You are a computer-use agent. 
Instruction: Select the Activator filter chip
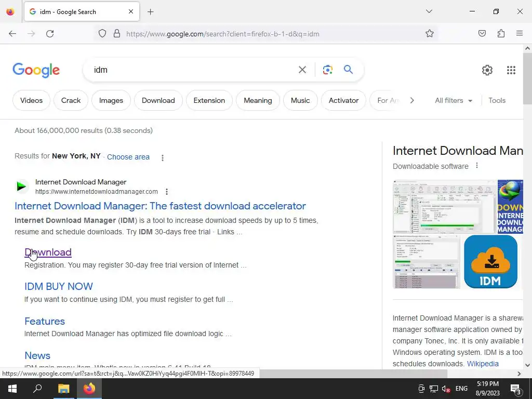coord(344,100)
